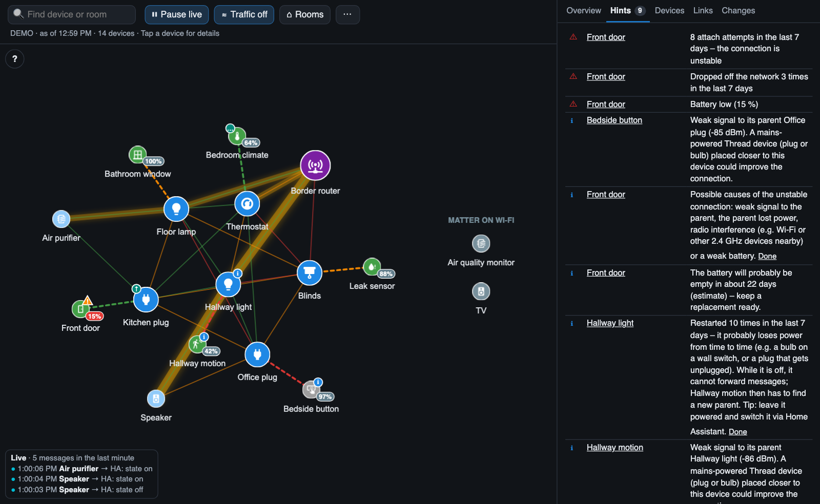Screen dimensions: 820x504
Task: Click the Hallway motion hint link
Action: [x=614, y=448]
